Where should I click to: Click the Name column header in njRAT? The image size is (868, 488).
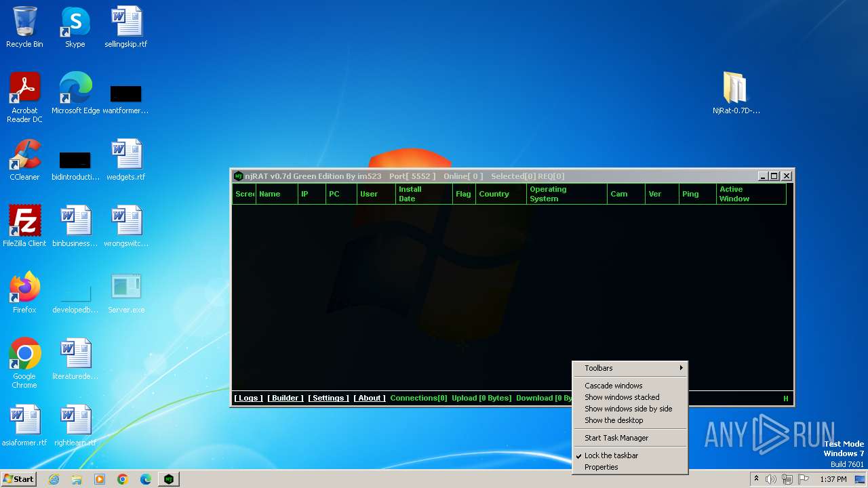coord(277,194)
